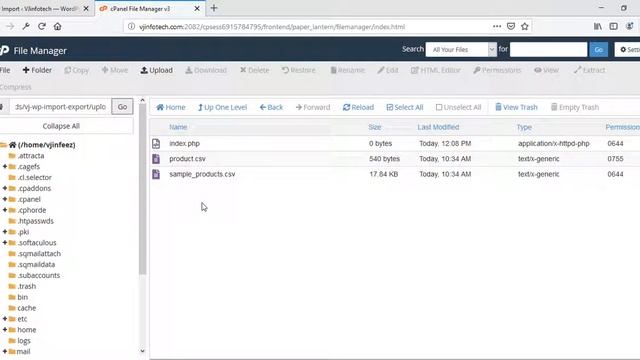Click the search for text field
Viewport: 640px width, 360px height.
pyautogui.click(x=548, y=49)
